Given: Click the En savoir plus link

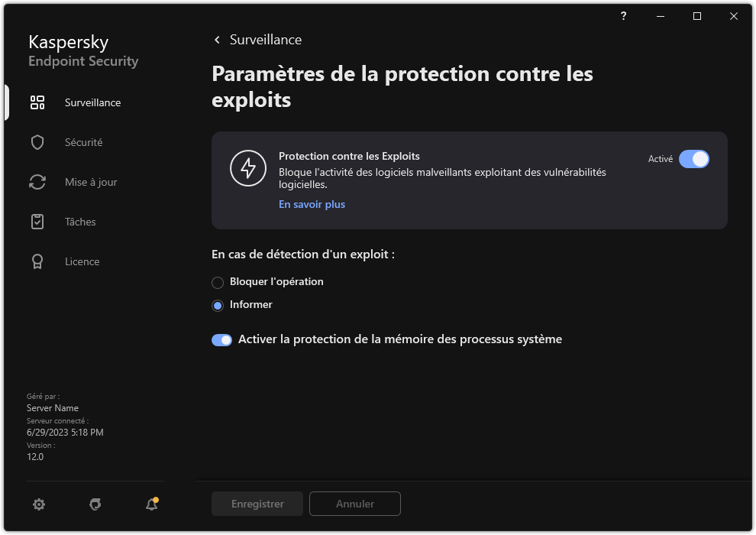Looking at the screenshot, I should 312,204.
